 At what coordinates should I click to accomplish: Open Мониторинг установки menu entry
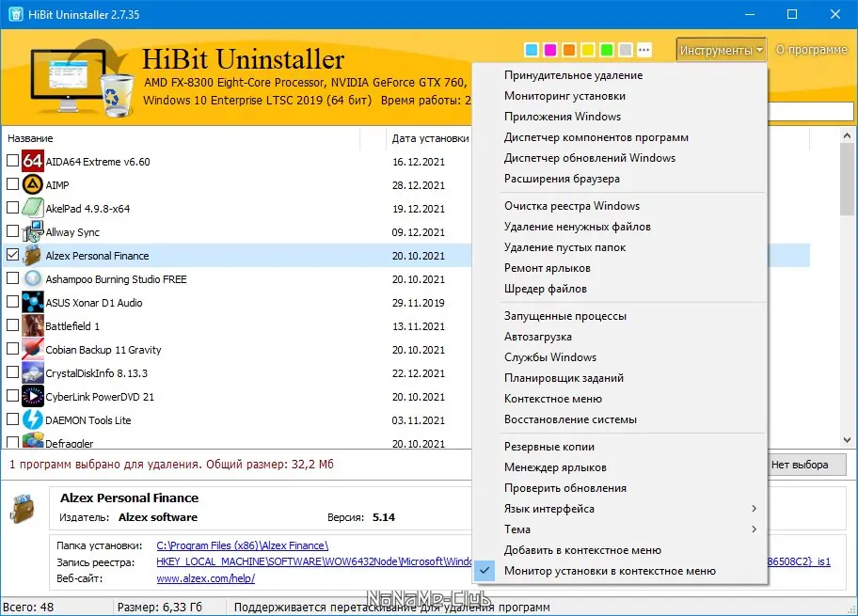620,96
